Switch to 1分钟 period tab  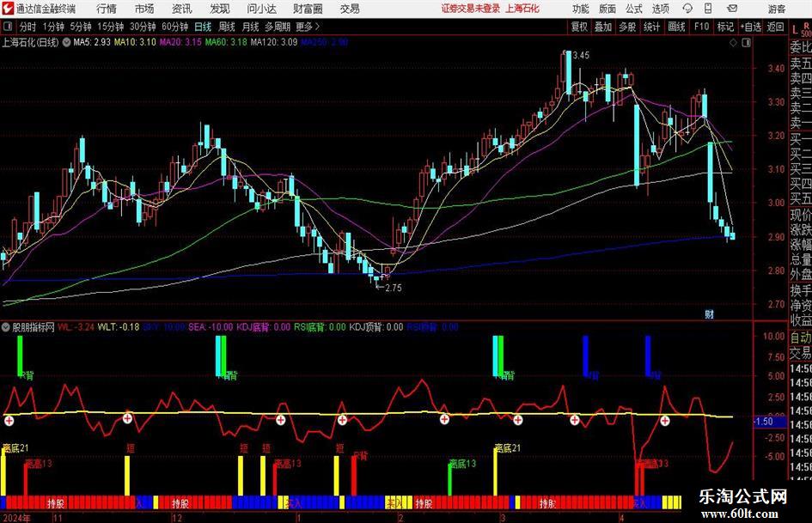click(x=53, y=27)
